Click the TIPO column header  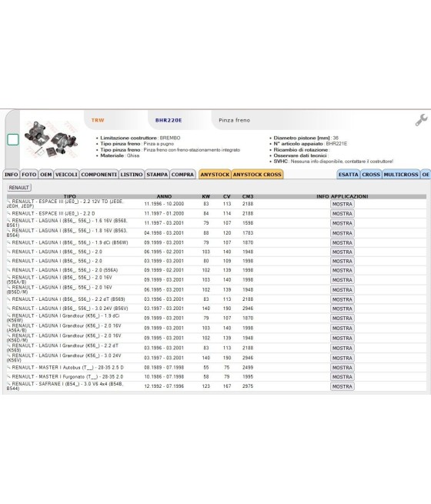[70, 196]
